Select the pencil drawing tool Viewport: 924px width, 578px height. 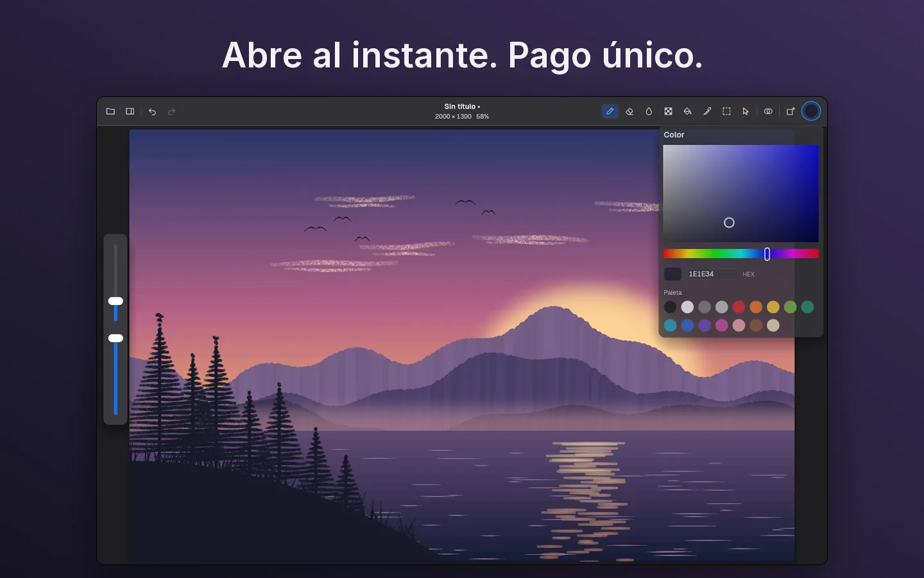click(x=610, y=111)
